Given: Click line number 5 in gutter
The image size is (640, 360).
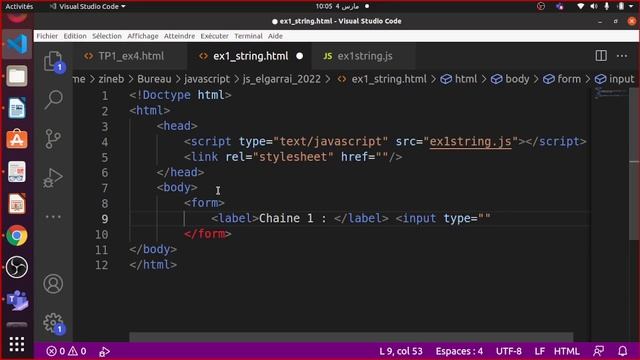Looking at the screenshot, I should point(105,158).
